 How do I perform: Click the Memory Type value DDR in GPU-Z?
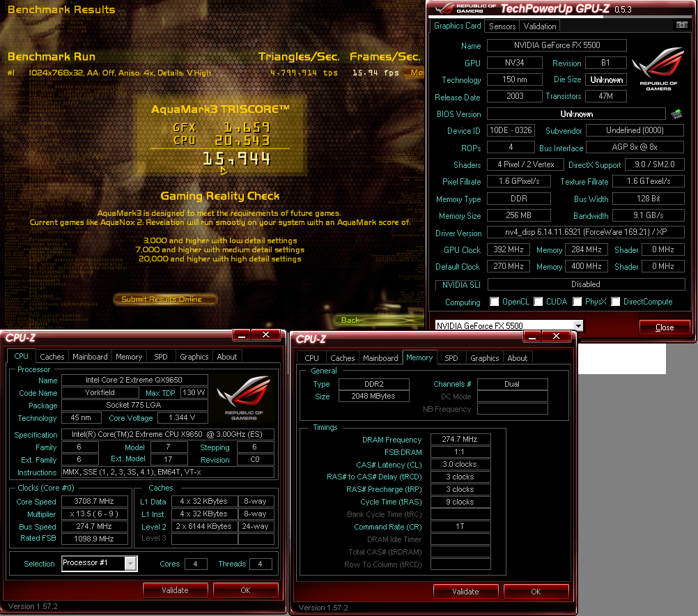tap(518, 199)
